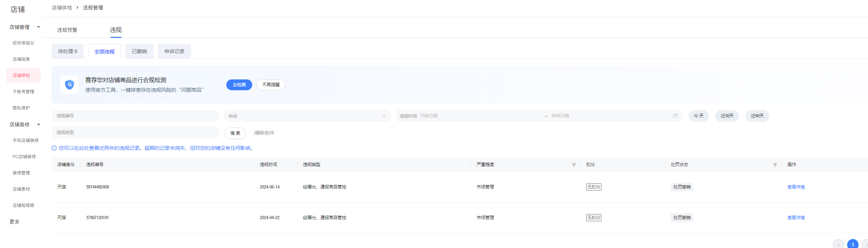Screen dimensions: 868x248
Task: Focus the 违规编号 input field
Action: (135, 116)
